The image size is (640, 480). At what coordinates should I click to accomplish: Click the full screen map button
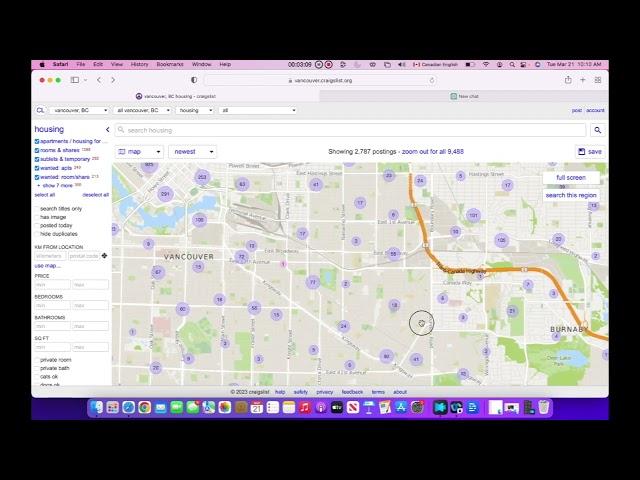[x=571, y=178]
